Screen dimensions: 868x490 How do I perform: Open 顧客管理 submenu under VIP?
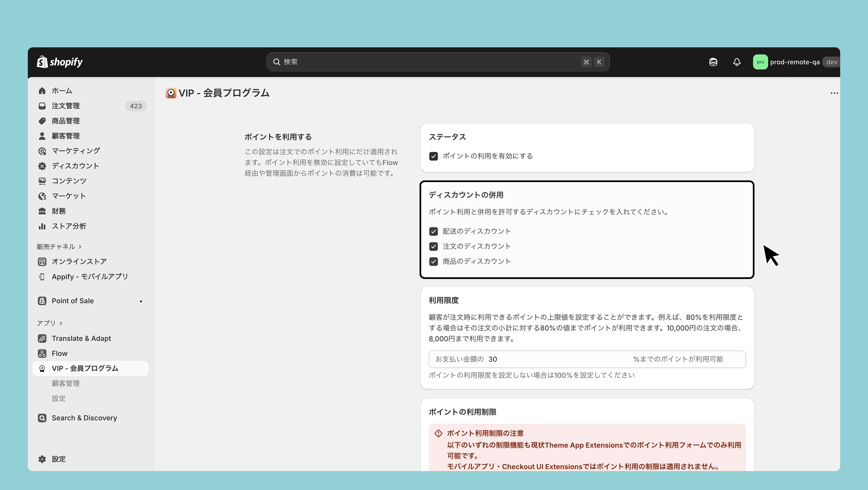coord(66,383)
